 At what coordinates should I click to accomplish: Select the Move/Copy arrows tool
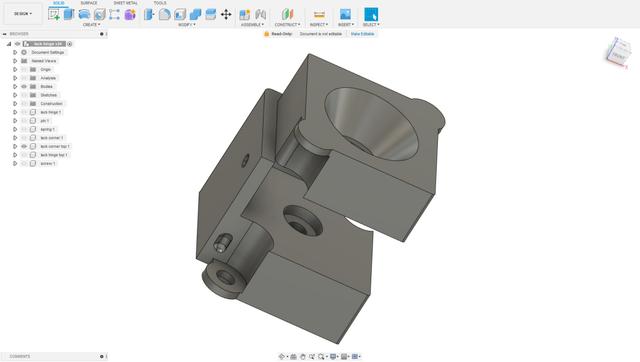click(226, 14)
